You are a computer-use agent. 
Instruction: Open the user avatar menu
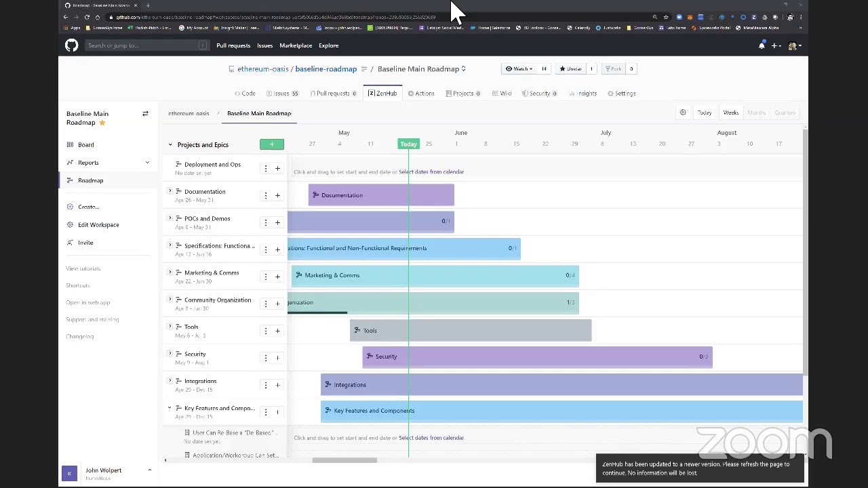794,45
